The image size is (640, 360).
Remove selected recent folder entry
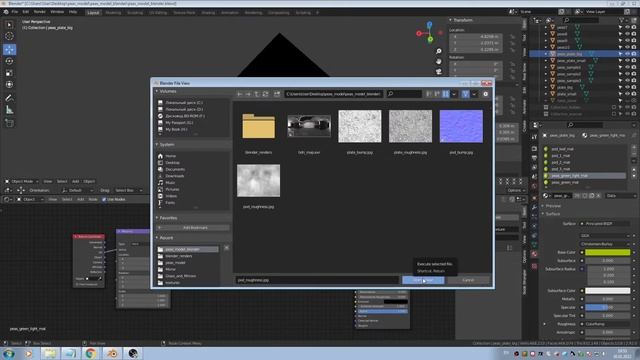[227, 248]
